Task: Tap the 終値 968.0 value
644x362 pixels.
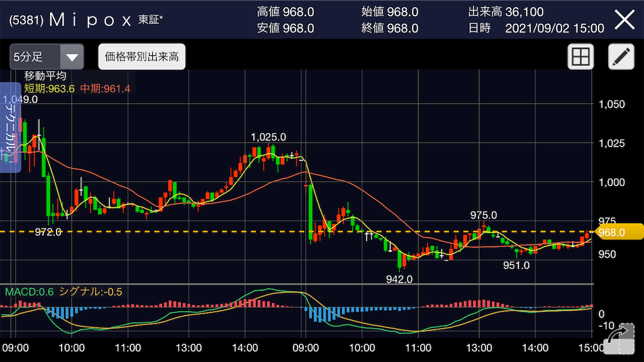Action: coord(390,28)
